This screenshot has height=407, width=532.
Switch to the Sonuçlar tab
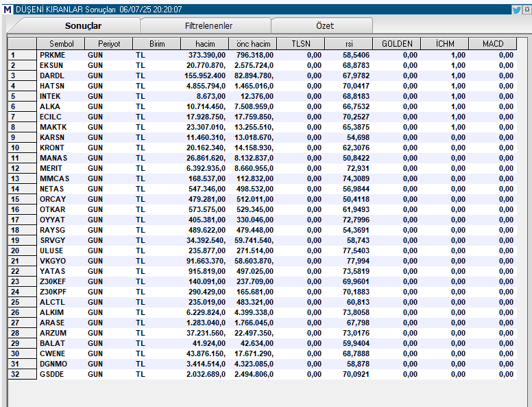[x=83, y=26]
